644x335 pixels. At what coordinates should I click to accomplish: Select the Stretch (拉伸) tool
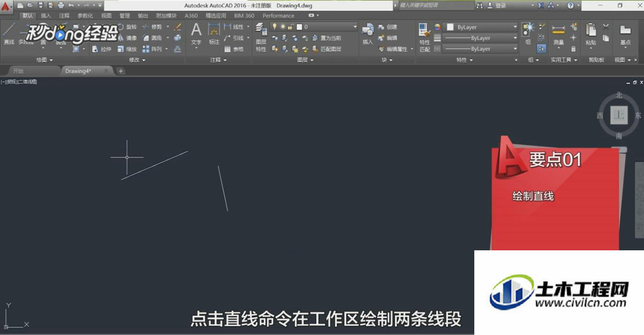click(x=102, y=49)
